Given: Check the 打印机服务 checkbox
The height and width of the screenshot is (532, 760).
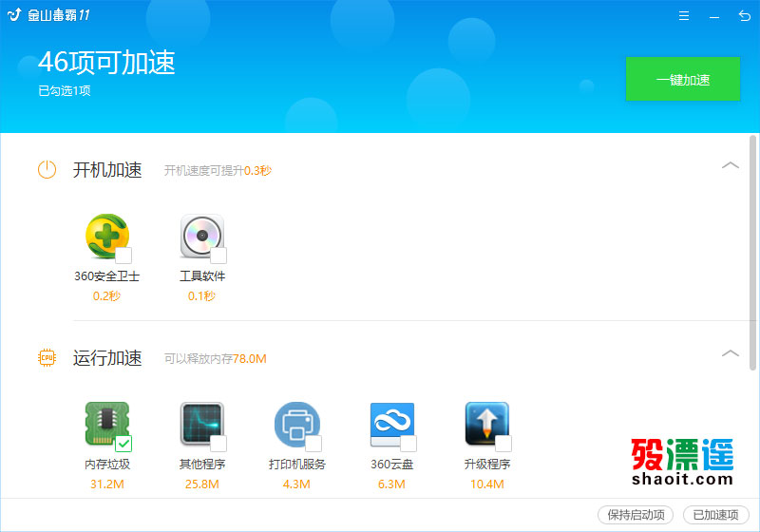Looking at the screenshot, I should click(x=313, y=444).
